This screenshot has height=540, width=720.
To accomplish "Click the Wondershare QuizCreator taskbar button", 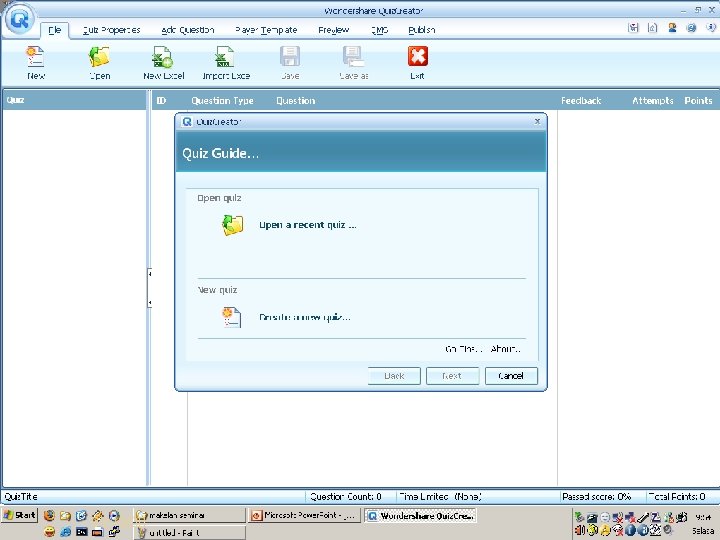I will (421, 516).
